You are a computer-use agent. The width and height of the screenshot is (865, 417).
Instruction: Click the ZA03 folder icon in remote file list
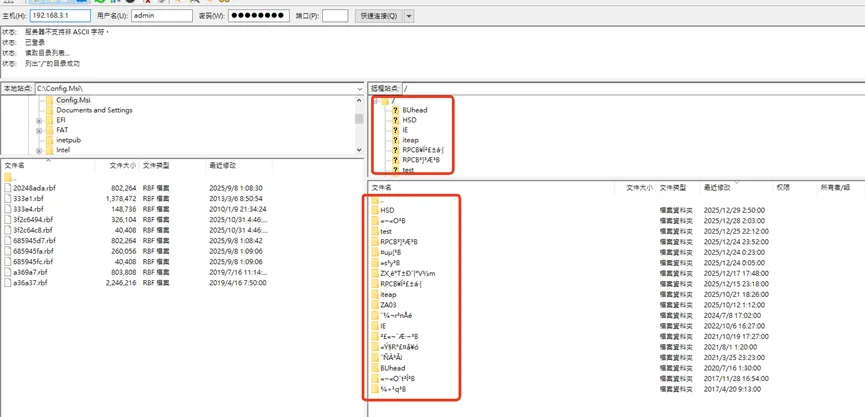click(x=375, y=305)
